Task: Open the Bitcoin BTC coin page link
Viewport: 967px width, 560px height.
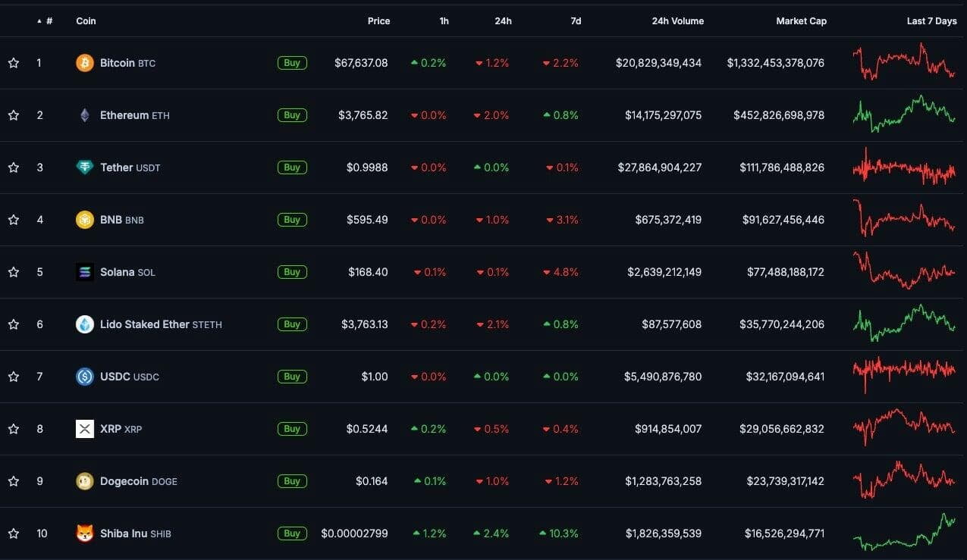Action: tap(127, 63)
